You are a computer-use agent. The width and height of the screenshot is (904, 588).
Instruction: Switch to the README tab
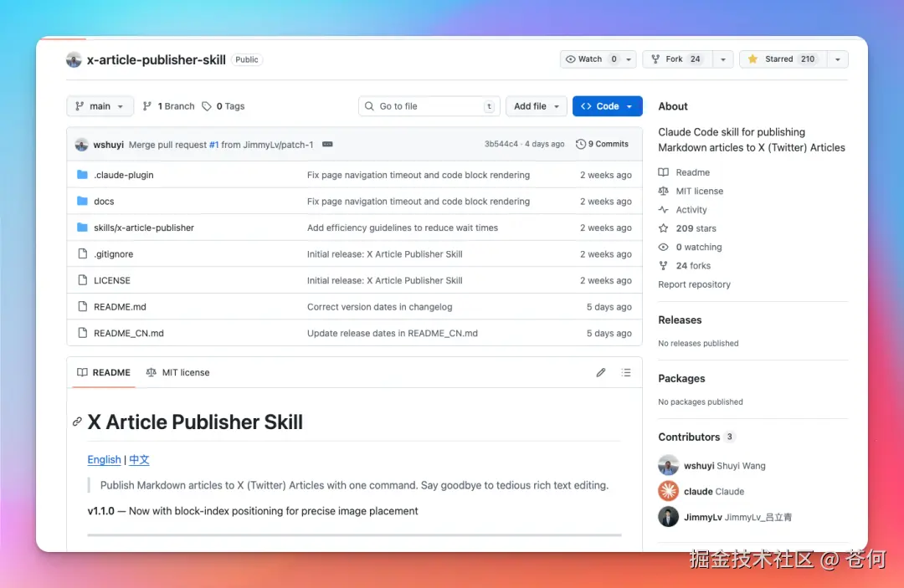pyautogui.click(x=104, y=372)
